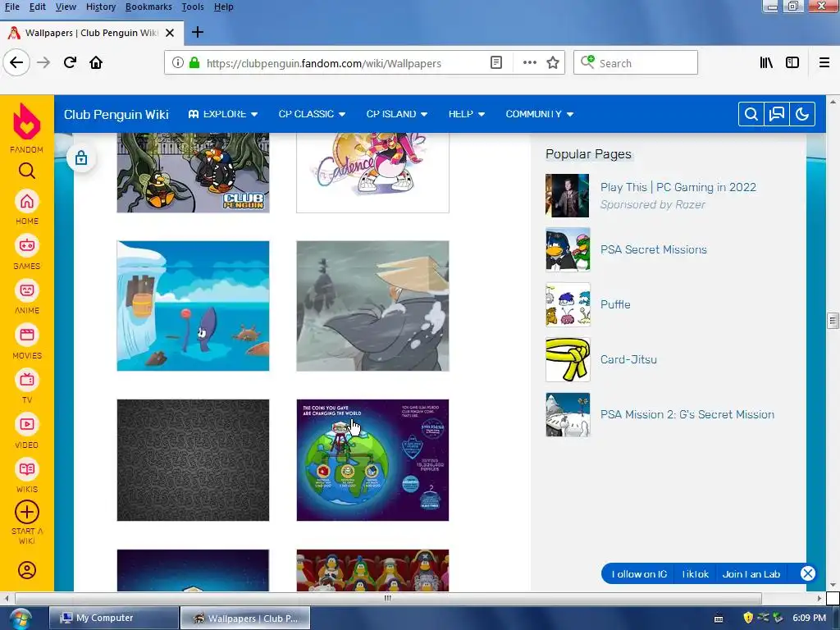Click the browser forward arrow
The height and width of the screenshot is (630, 840).
click(43, 62)
